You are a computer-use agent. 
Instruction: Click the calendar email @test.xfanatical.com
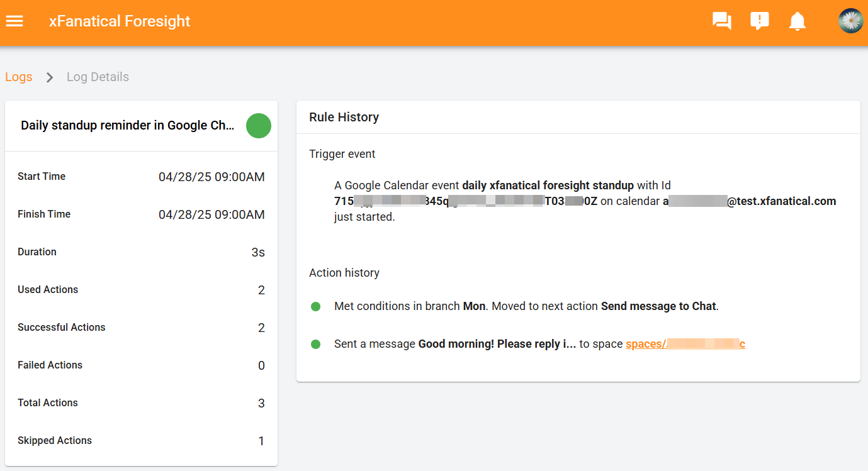750,201
